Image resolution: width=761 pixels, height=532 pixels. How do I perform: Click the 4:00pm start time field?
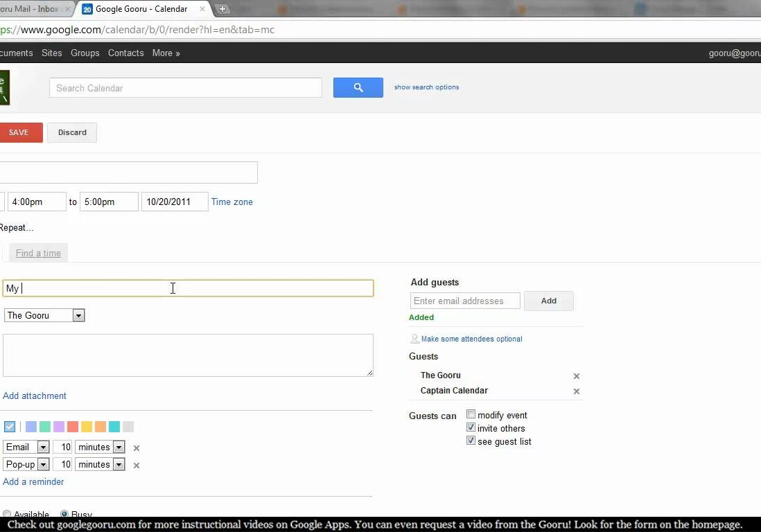(37, 202)
